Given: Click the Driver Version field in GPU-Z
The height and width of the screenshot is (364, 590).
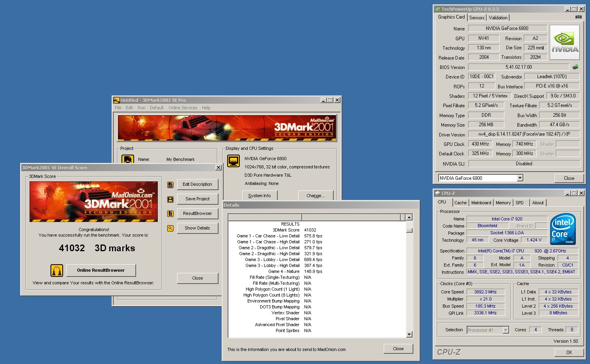Looking at the screenshot, I should (524, 134).
